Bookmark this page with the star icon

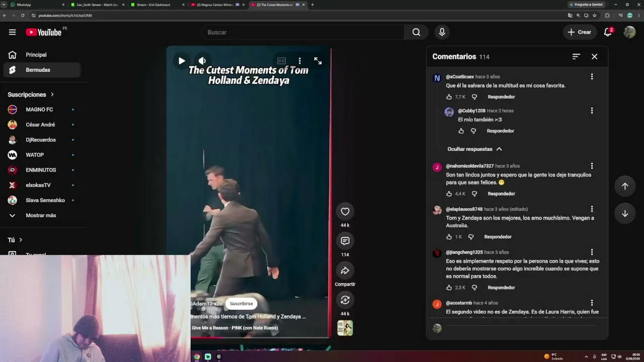click(x=595, y=16)
